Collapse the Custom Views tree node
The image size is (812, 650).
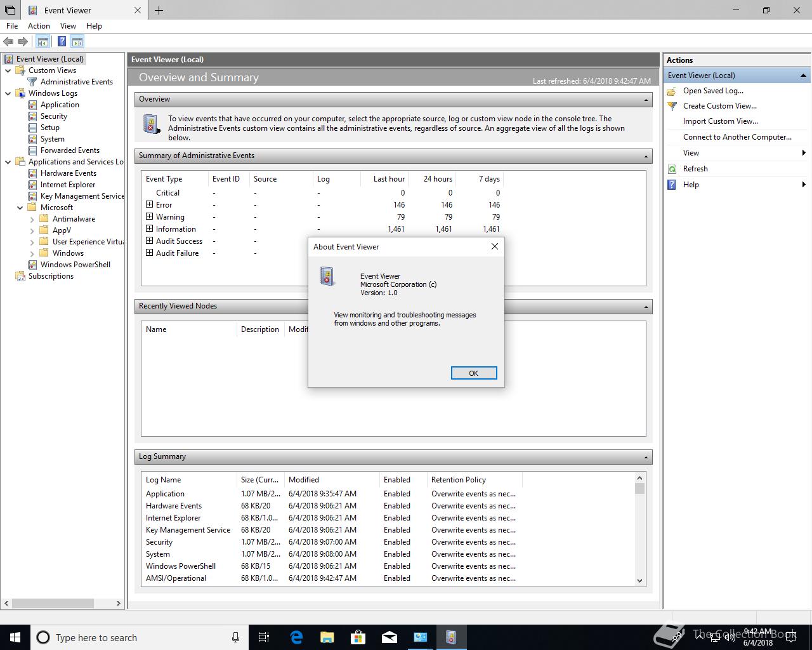tap(8, 70)
